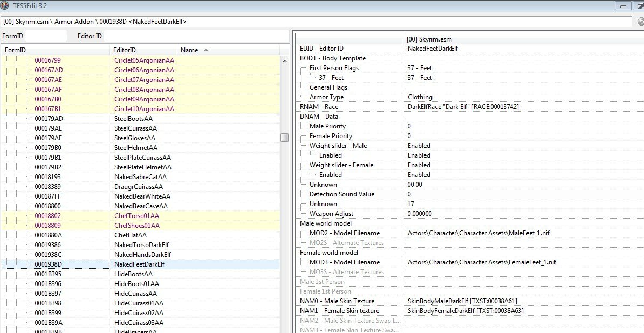Click the Weight slider - Male row label

[338, 146]
